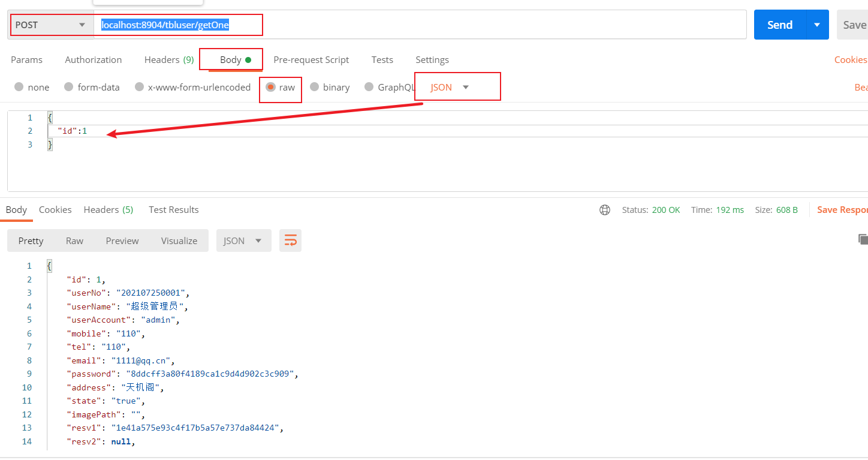Screen dimensions: 868x460
Task: Click the userAccount value "admin"
Action: click(x=158, y=320)
